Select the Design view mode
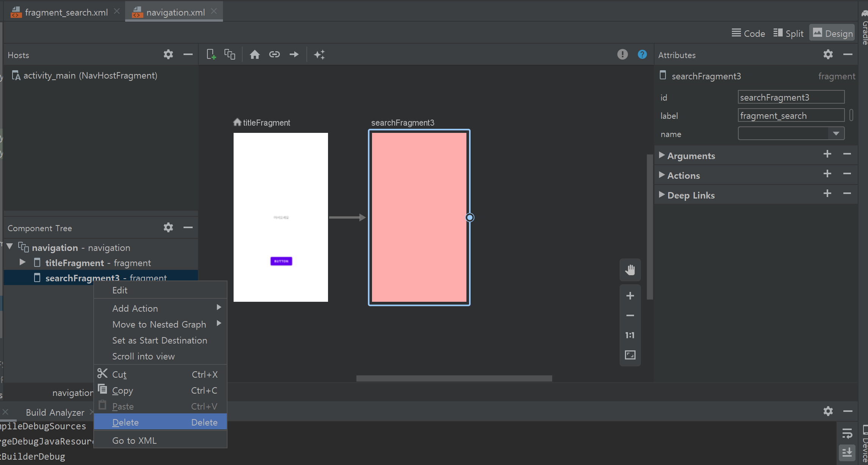 tap(833, 33)
